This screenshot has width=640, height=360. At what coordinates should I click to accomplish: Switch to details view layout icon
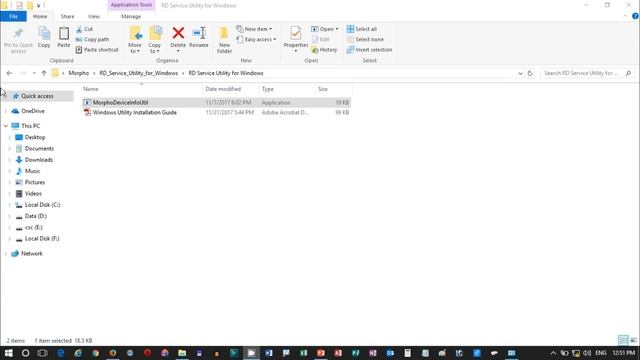623,340
